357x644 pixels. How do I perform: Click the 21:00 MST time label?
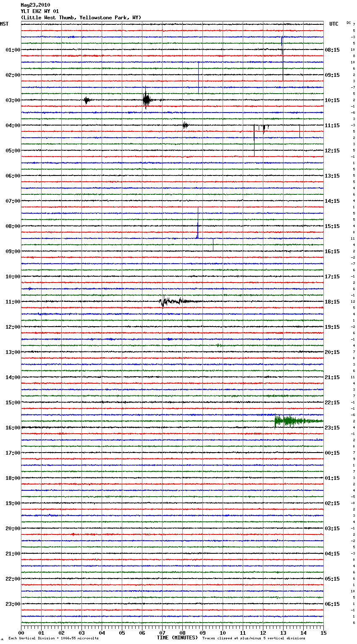point(13,554)
